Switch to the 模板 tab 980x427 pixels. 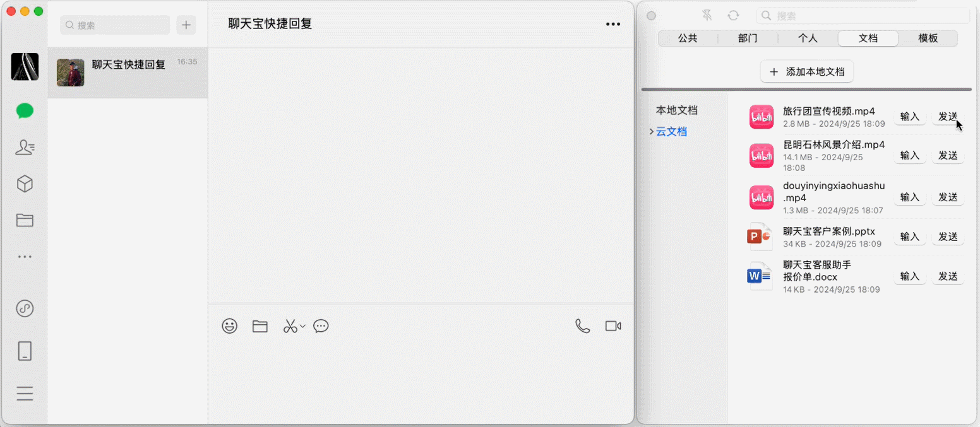[928, 38]
